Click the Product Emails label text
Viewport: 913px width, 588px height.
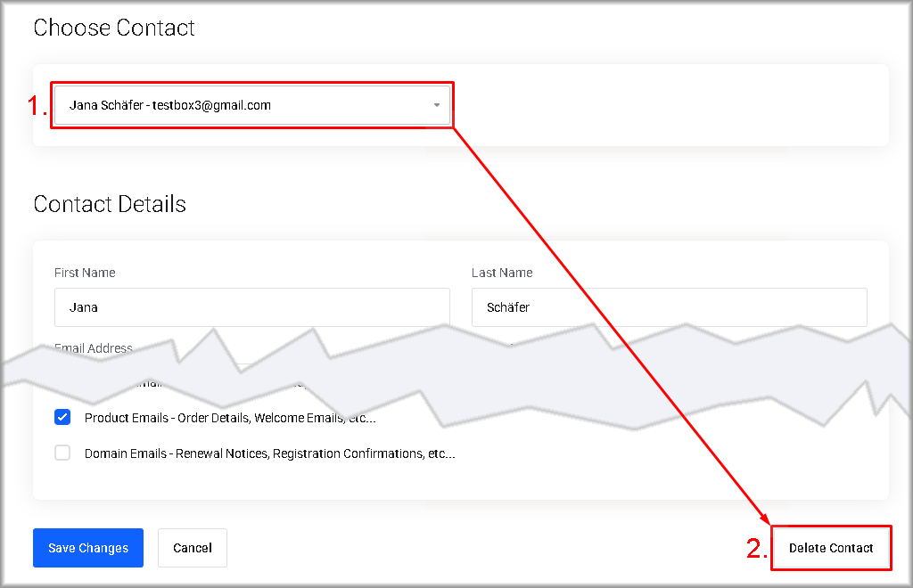pos(230,418)
